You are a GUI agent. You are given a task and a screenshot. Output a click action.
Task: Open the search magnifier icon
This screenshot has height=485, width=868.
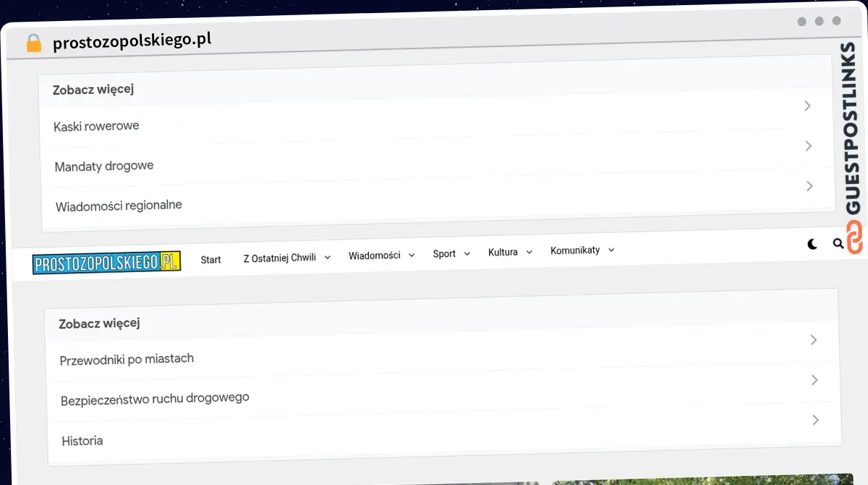(x=838, y=244)
